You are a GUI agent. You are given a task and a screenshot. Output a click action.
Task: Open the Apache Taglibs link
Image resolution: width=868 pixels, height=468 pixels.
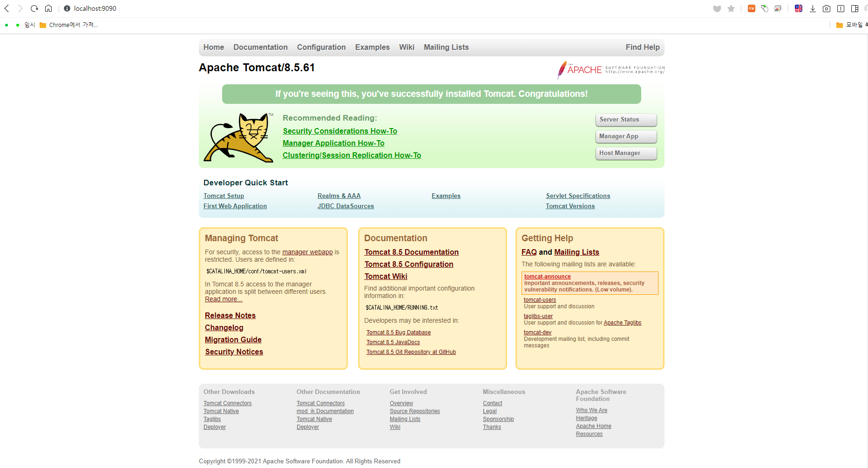point(622,323)
